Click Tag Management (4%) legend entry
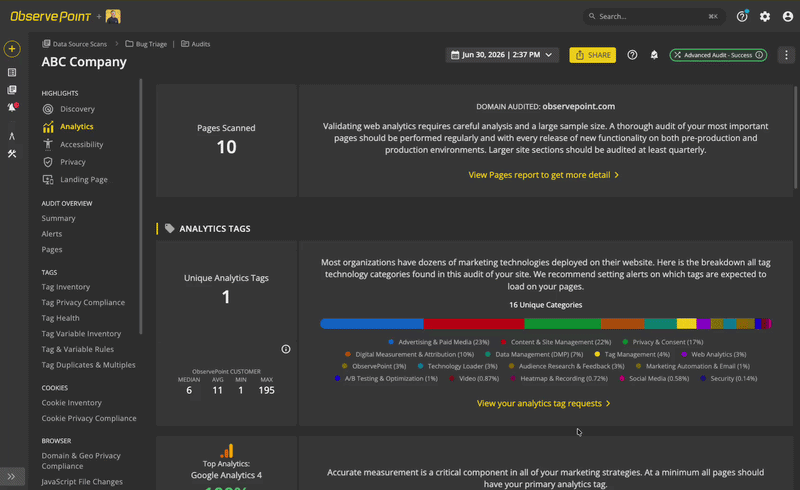The width and height of the screenshot is (800, 490). point(632,354)
